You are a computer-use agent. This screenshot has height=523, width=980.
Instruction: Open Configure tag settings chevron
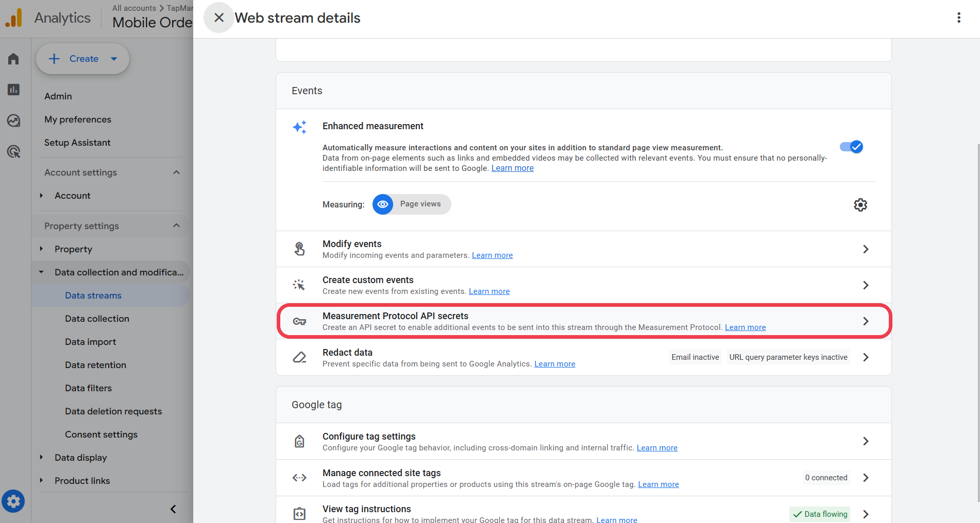click(866, 441)
